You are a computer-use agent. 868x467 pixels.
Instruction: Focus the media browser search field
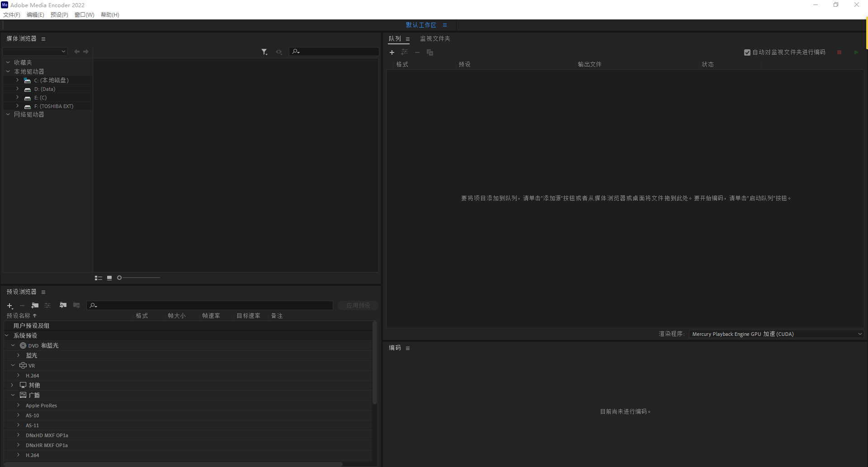[x=334, y=52]
